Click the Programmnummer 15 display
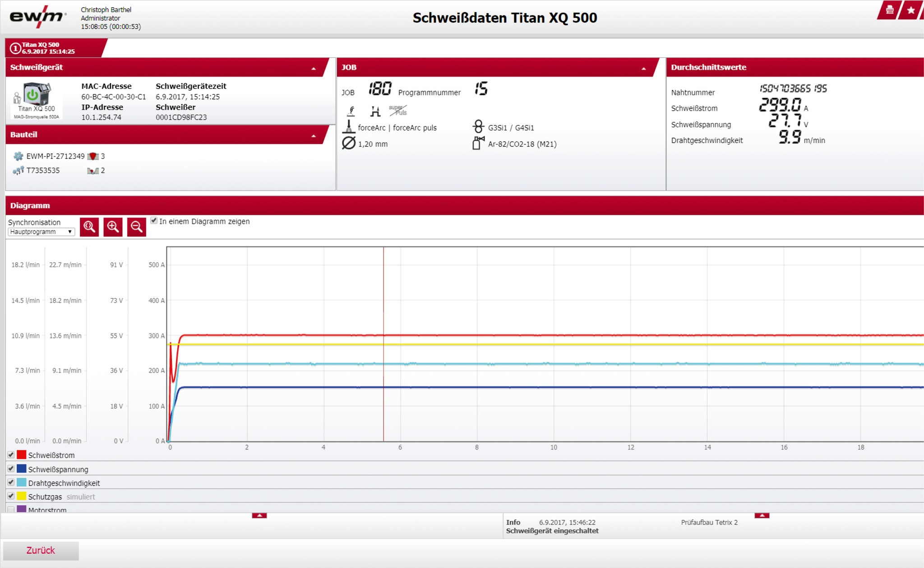The image size is (924, 568). click(x=481, y=88)
